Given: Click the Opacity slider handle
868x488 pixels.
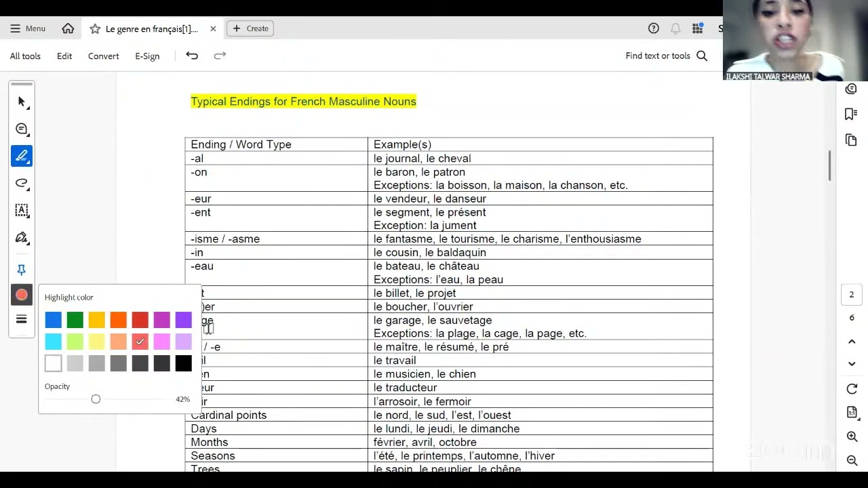Looking at the screenshot, I should point(96,399).
